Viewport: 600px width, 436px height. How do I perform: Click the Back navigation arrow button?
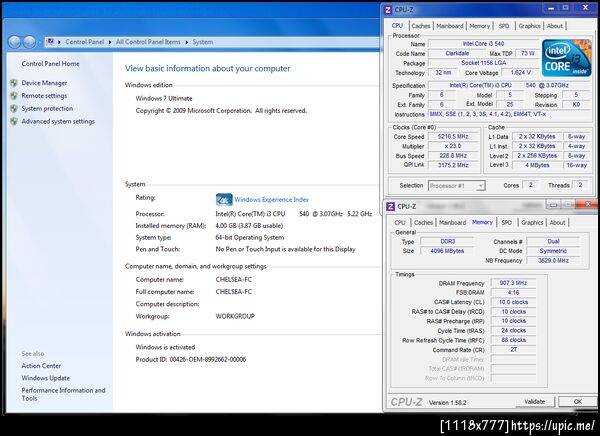[x=15, y=42]
